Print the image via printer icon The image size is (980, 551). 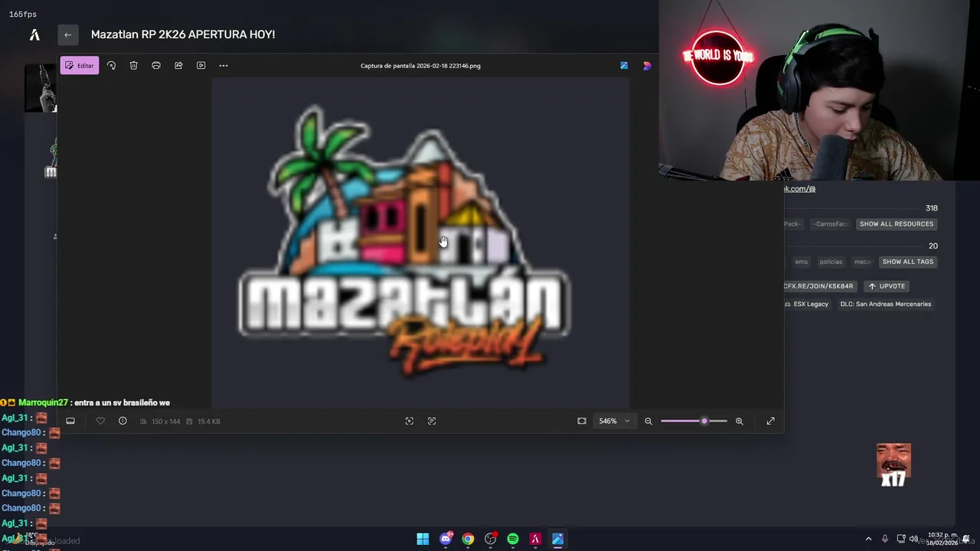coord(156,66)
